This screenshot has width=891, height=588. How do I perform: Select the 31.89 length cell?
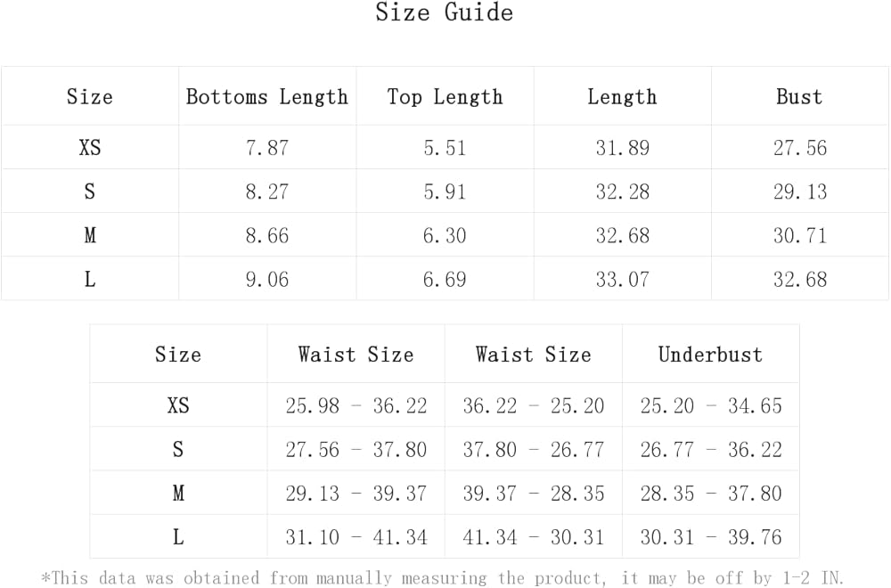click(622, 148)
